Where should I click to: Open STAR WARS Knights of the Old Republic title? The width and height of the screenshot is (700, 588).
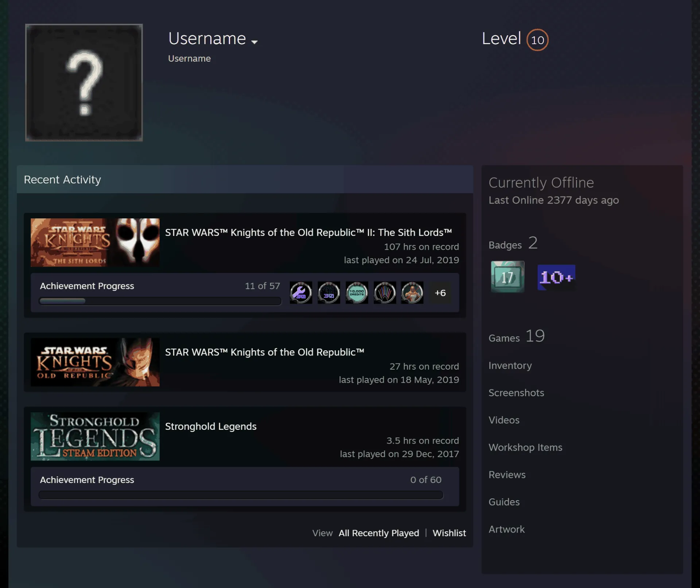[265, 352]
